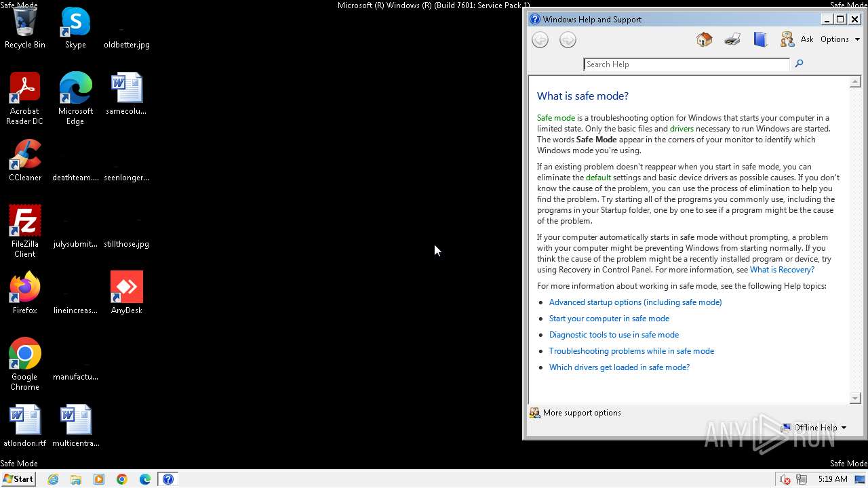Click the Print icon in Help toolbar
This screenshot has height=488, width=868.
click(732, 40)
